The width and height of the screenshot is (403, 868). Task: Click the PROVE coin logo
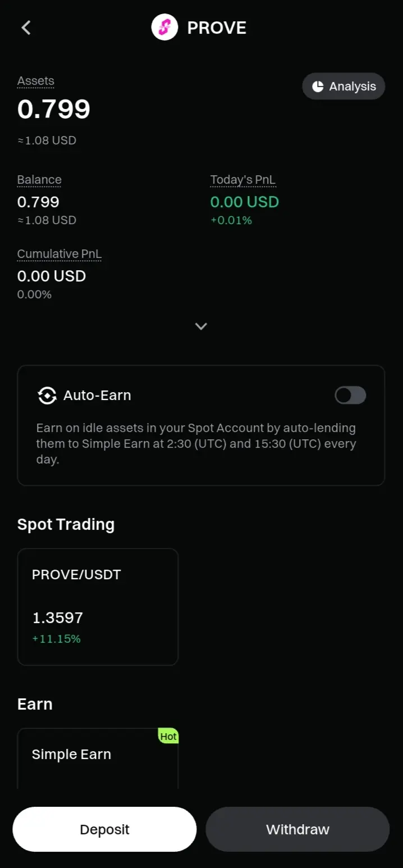click(164, 28)
